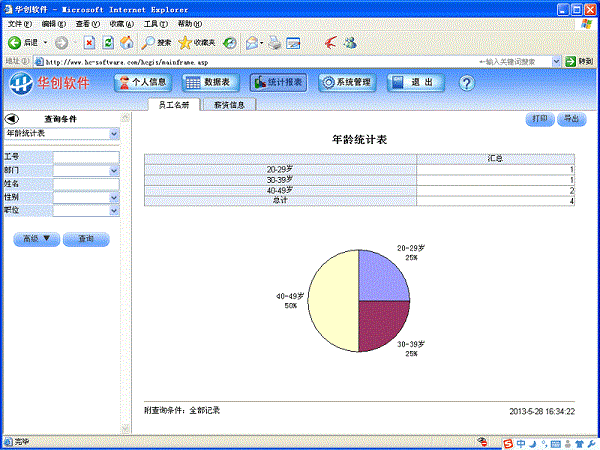Click the Sogou input method tray icon
The height and width of the screenshot is (450, 600).
[x=508, y=441]
